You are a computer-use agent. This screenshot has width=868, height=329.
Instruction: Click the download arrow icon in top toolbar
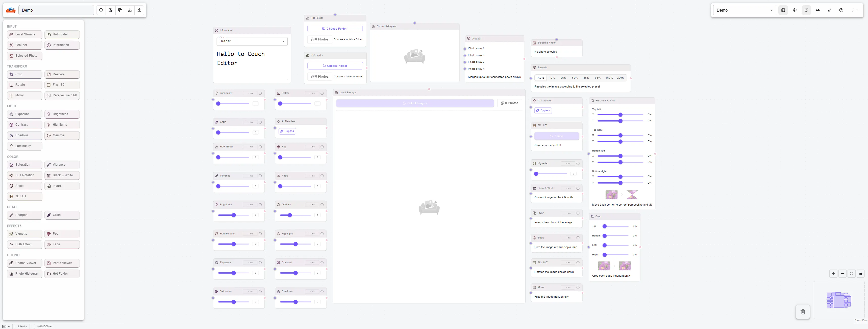click(130, 10)
